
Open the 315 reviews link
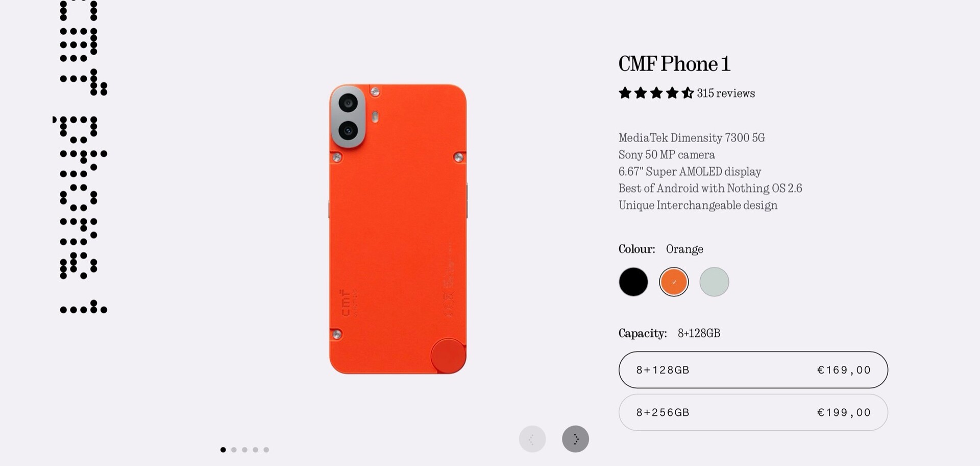726,94
